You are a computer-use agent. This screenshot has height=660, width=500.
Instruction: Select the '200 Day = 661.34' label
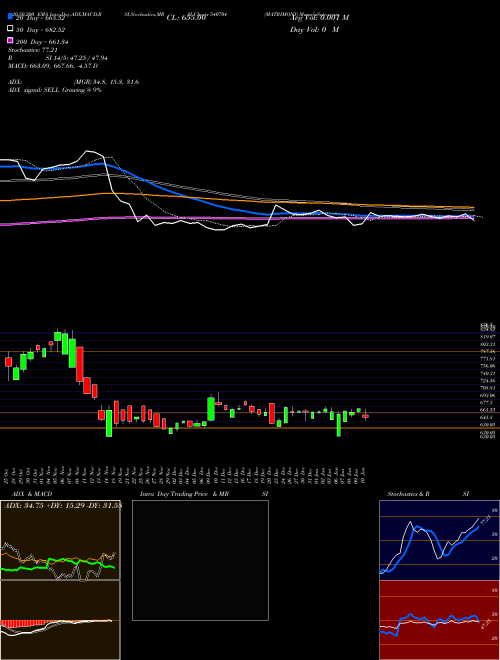click(x=42, y=42)
